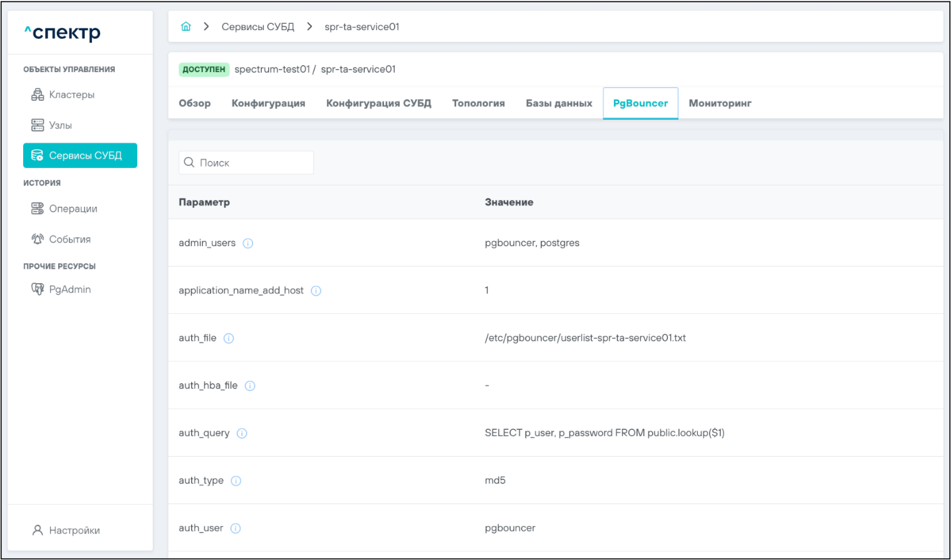Image resolution: width=951 pixels, height=560 pixels.
Task: Click info icon next to admin_users
Action: tap(248, 244)
